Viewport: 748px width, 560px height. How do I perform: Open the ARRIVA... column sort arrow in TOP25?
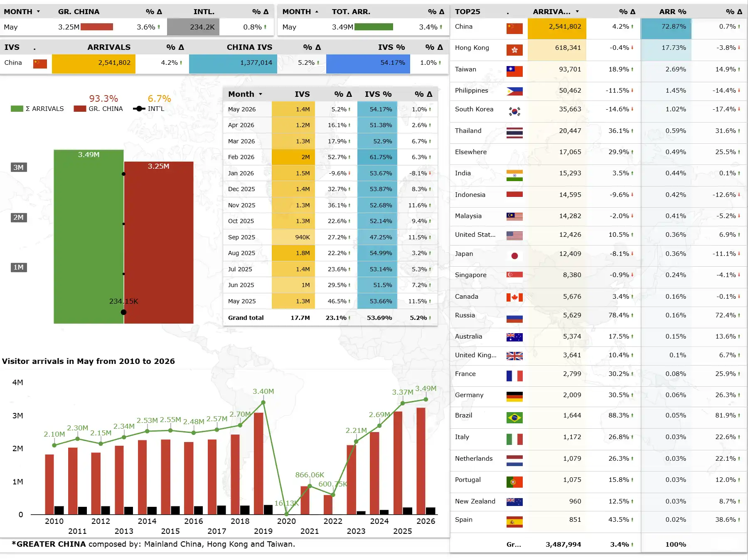click(577, 12)
